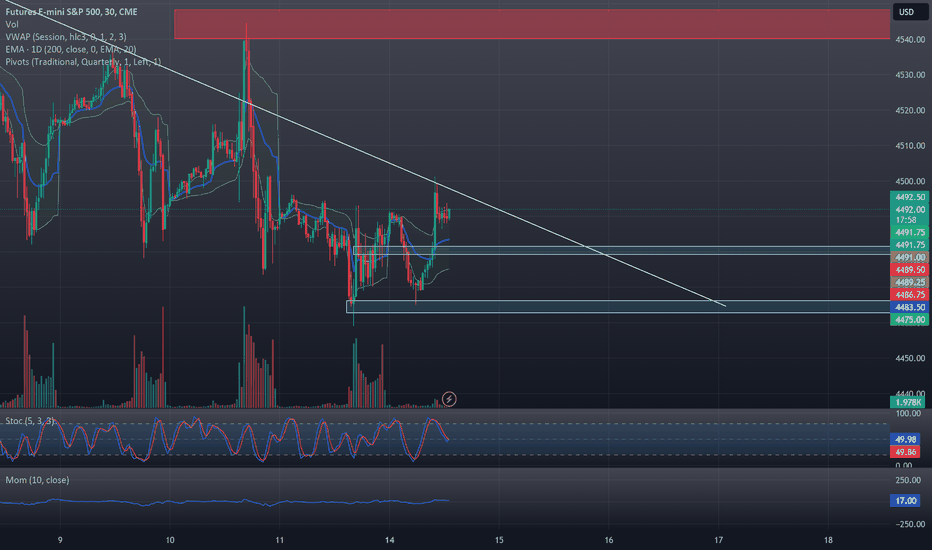Select the Futures E-mini S&P 500 title
932x550 pixels.
(71, 11)
